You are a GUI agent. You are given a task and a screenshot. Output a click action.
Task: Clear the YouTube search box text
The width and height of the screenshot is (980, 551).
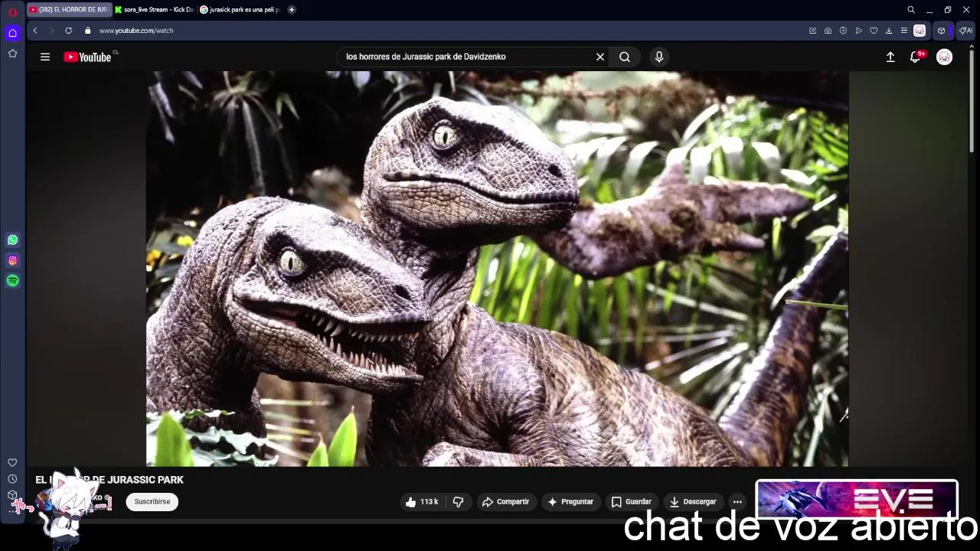point(600,57)
